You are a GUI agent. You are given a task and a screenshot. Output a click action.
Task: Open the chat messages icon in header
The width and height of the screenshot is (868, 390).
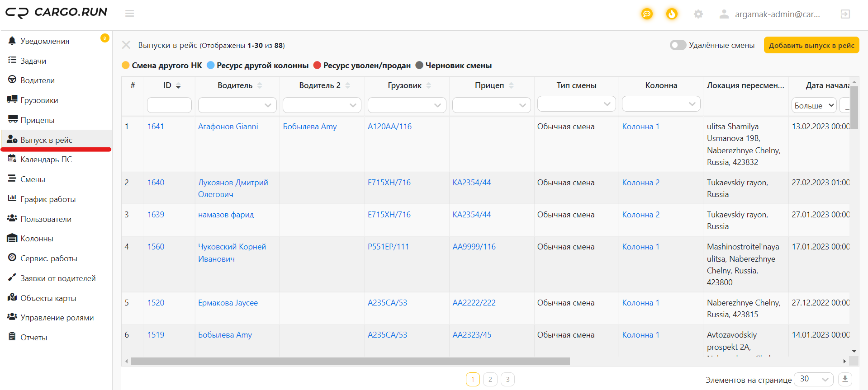[x=647, y=14]
